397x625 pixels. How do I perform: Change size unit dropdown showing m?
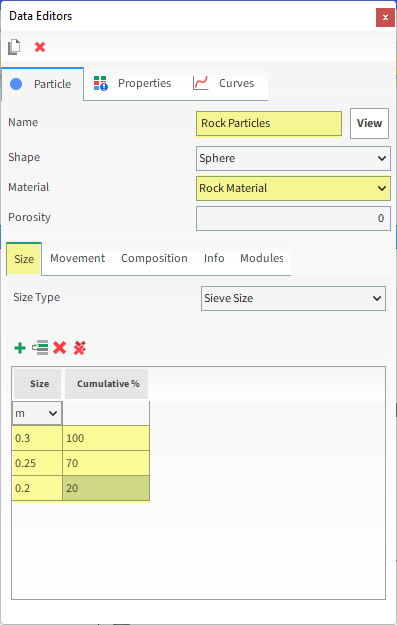37,413
